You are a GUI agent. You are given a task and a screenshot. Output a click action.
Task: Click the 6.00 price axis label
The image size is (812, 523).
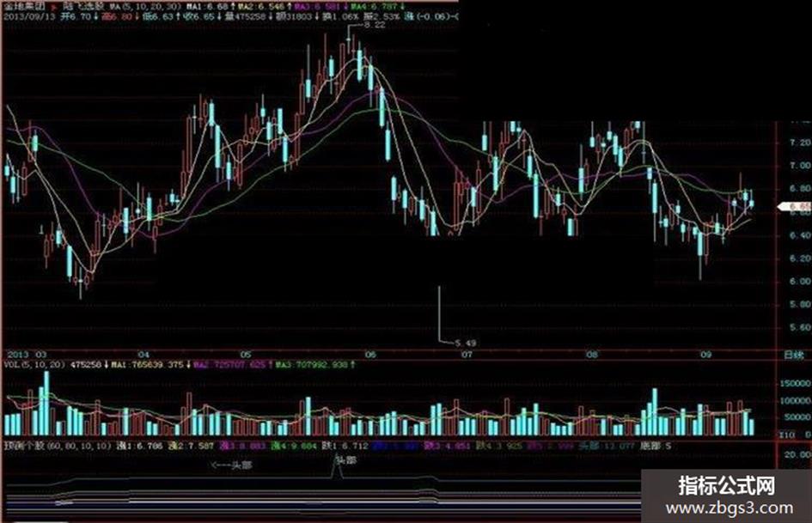(800, 281)
